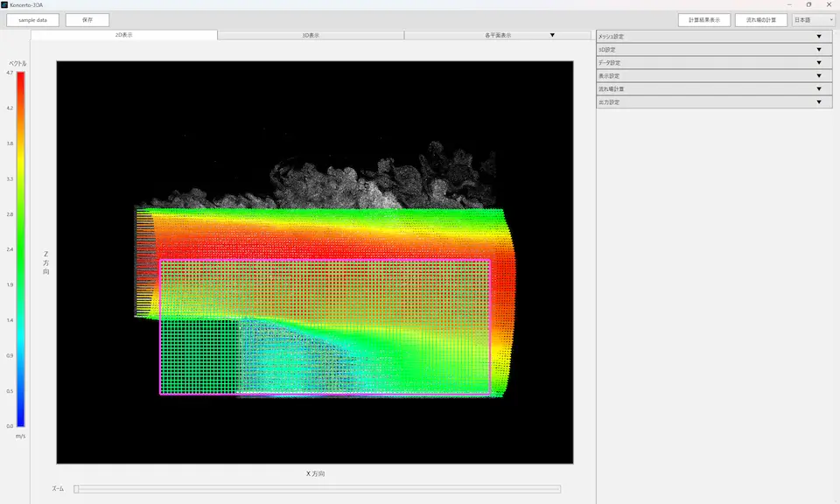Click the 4.7 maximum scale value
This screenshot has width=840, height=504.
click(x=10, y=73)
